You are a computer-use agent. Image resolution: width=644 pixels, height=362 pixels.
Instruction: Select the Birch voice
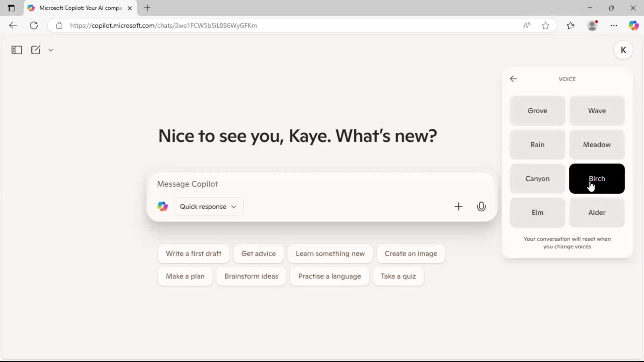pos(597,179)
